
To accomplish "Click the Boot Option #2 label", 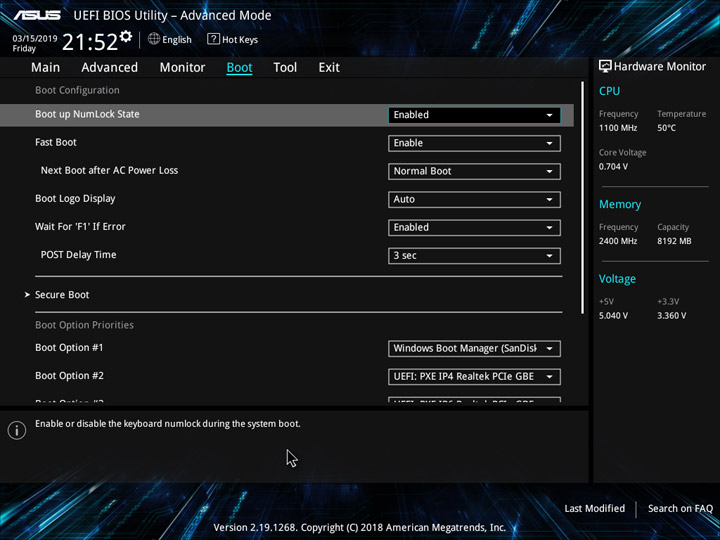I will [69, 376].
